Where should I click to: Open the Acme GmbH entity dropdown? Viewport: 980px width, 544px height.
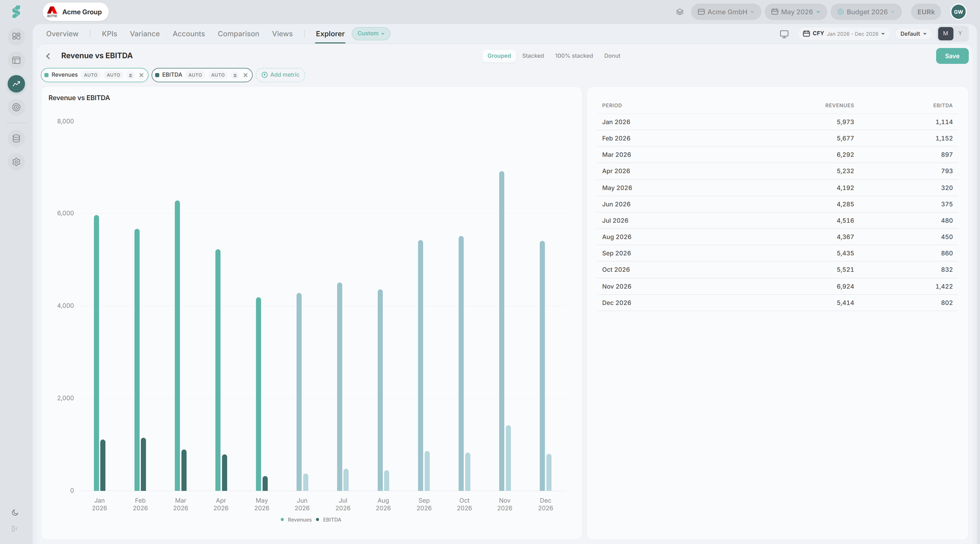point(726,12)
